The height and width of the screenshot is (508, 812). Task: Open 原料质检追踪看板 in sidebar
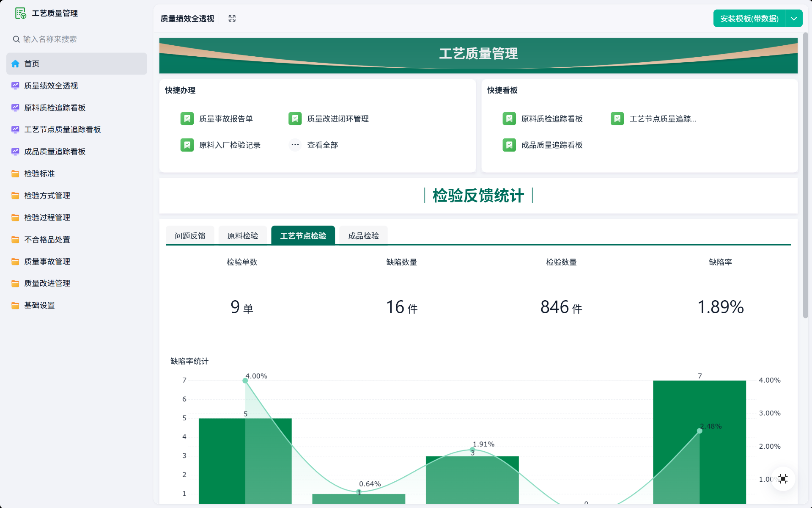pyautogui.click(x=55, y=108)
